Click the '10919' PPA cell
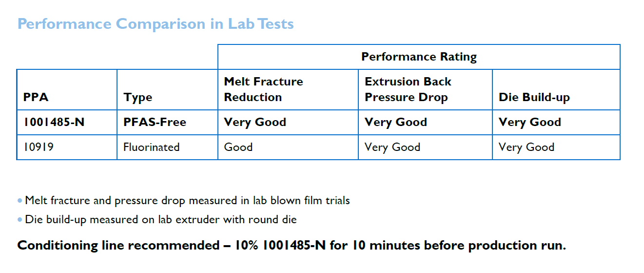 click(38, 147)
